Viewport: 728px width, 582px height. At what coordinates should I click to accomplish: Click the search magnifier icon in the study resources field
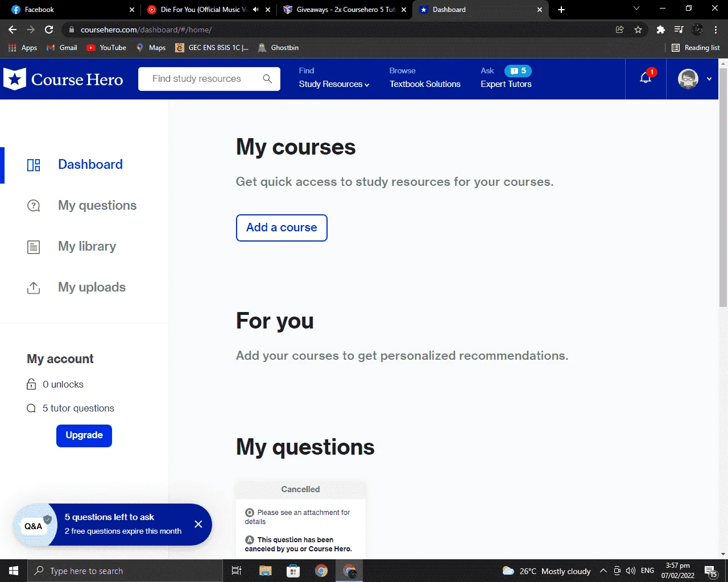[267, 79]
